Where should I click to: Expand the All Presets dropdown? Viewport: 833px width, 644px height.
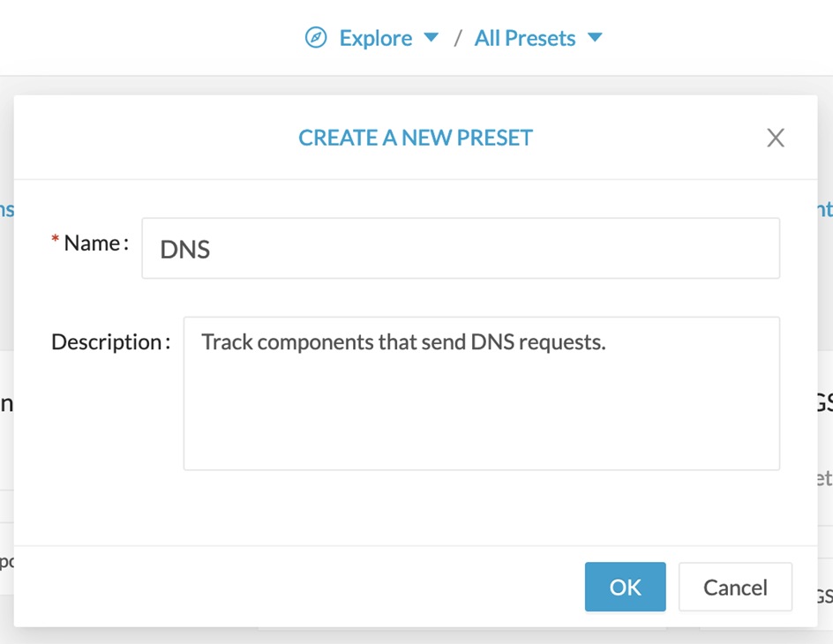tap(595, 38)
